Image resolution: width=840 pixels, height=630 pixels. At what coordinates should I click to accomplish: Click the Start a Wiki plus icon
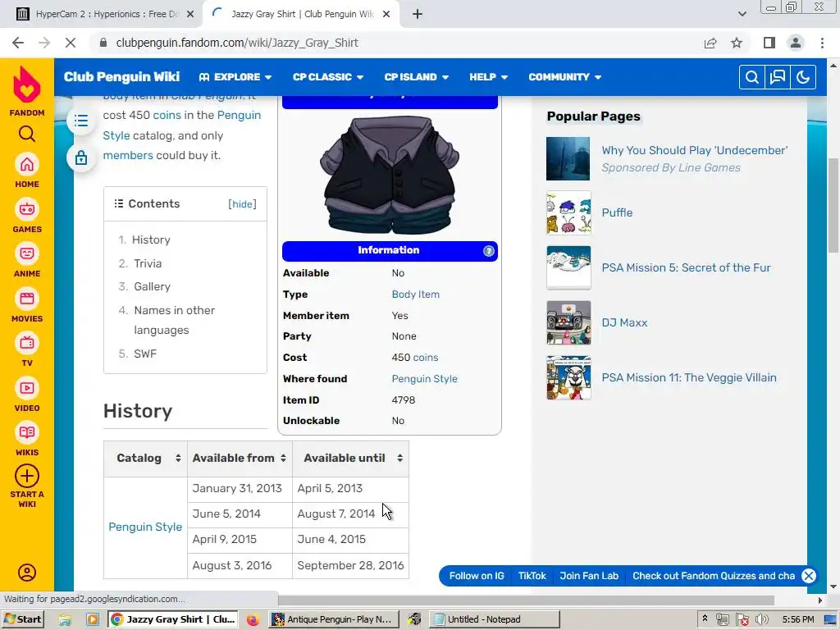coord(27,477)
